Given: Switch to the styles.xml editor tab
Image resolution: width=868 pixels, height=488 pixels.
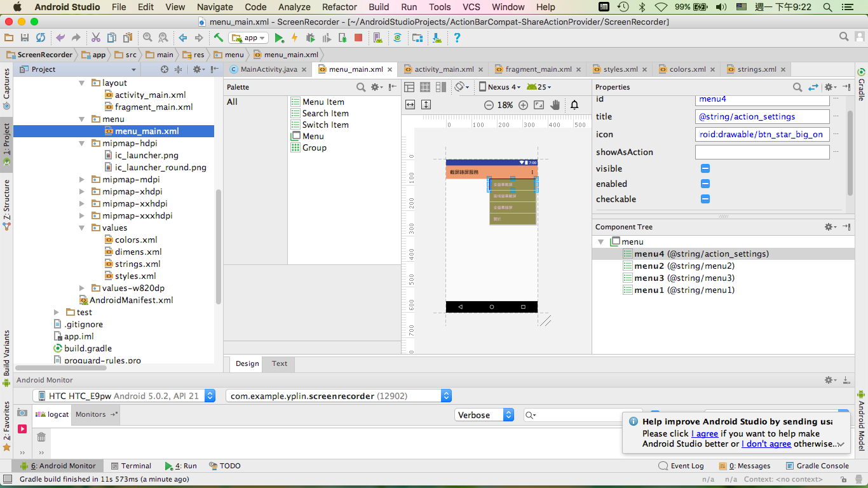Looking at the screenshot, I should coord(620,69).
